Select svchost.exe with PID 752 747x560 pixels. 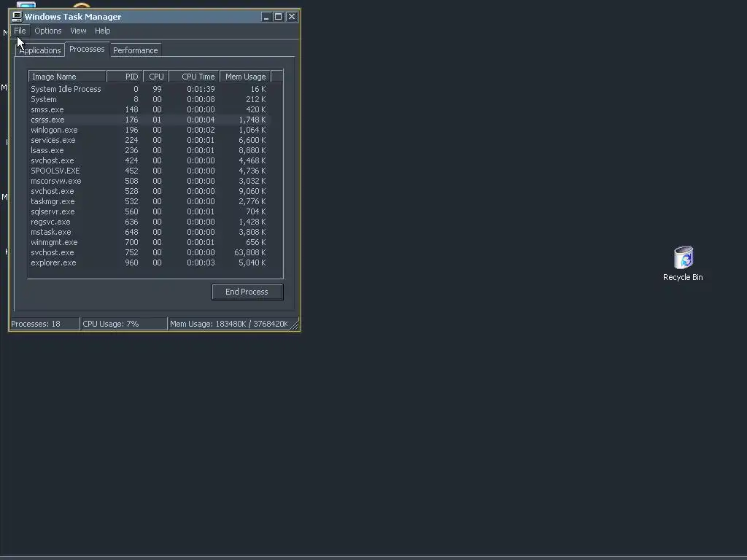pyautogui.click(x=150, y=253)
